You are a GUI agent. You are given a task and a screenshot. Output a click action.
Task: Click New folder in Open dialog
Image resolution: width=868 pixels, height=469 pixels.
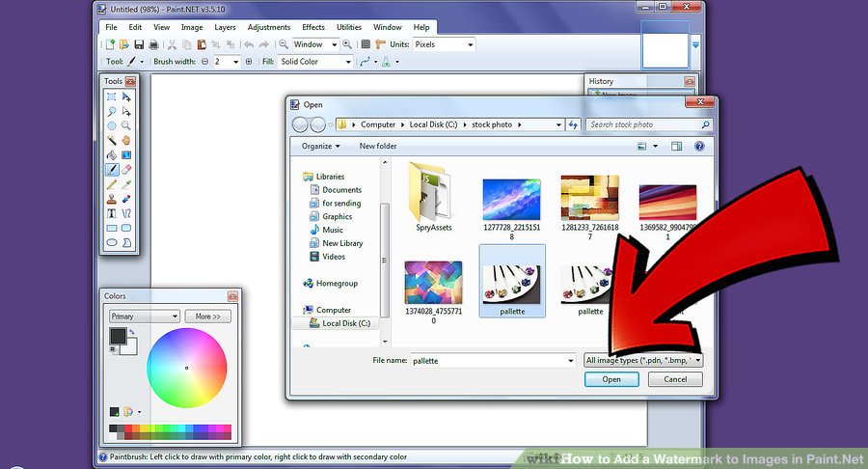(x=378, y=146)
